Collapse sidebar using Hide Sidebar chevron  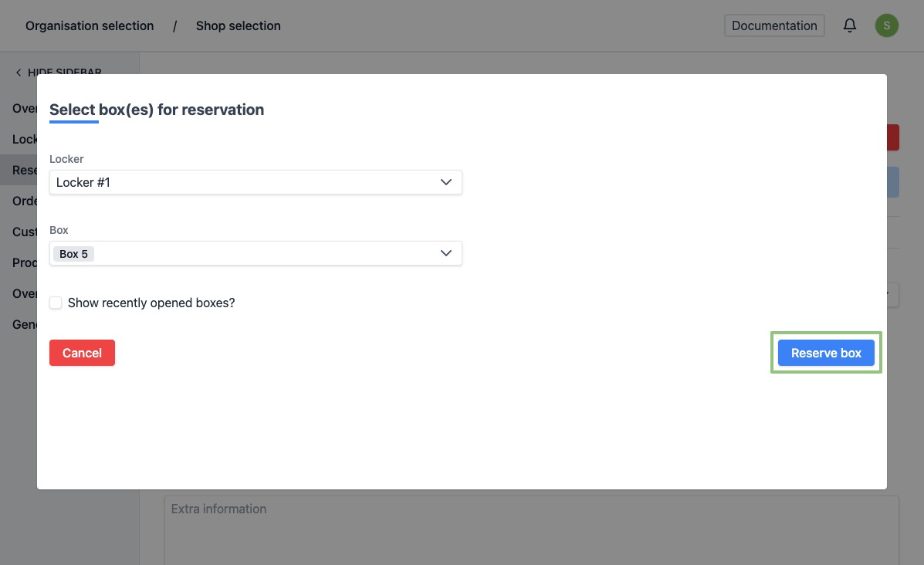tap(19, 73)
